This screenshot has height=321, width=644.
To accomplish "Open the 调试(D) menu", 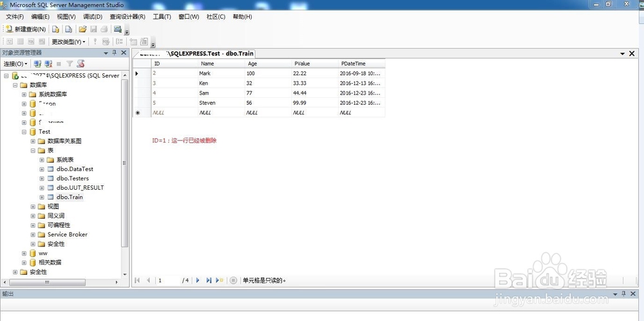I will (x=92, y=17).
